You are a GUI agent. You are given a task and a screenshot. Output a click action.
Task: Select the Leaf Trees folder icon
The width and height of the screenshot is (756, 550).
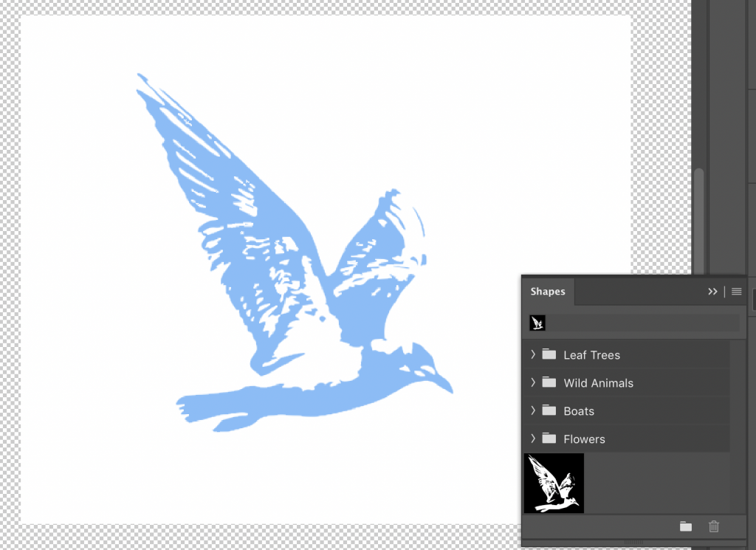click(x=549, y=354)
